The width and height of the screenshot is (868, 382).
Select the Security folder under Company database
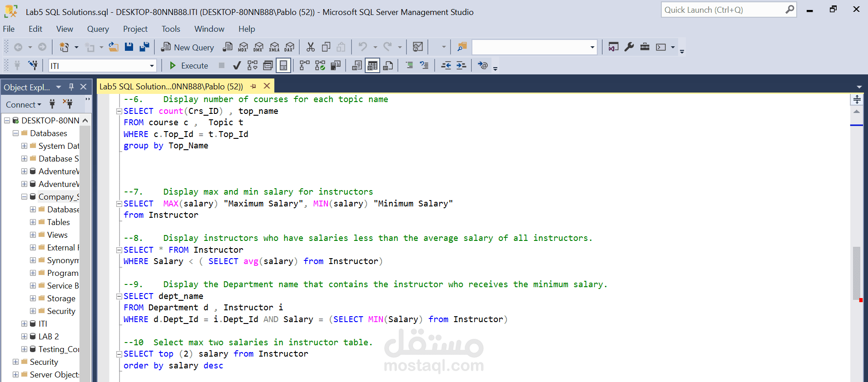pyautogui.click(x=61, y=311)
